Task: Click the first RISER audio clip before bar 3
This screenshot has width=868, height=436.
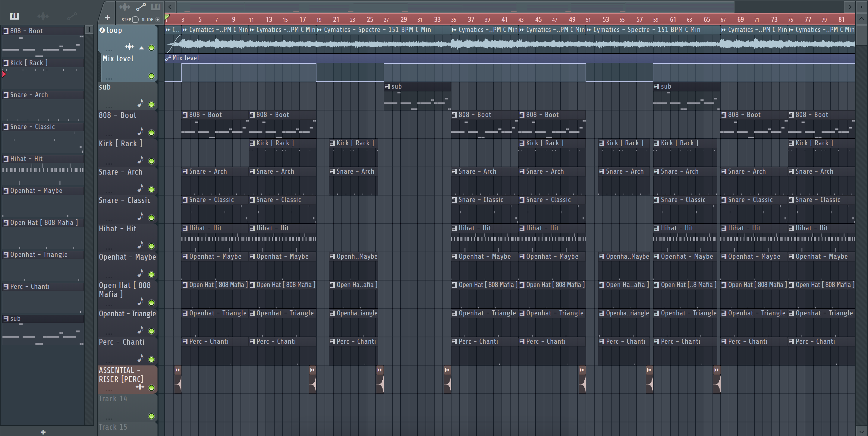Action: [178, 379]
